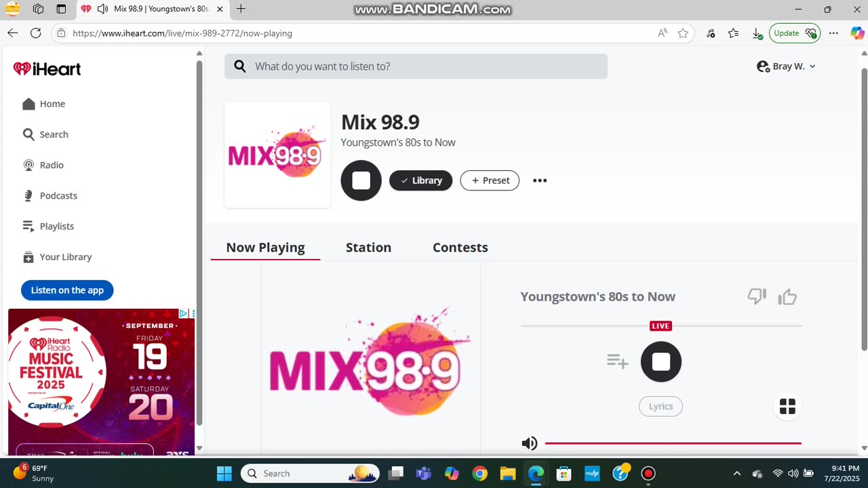Click the main page vertical scrollbar
The width and height of the screenshot is (868, 488).
[x=864, y=209]
